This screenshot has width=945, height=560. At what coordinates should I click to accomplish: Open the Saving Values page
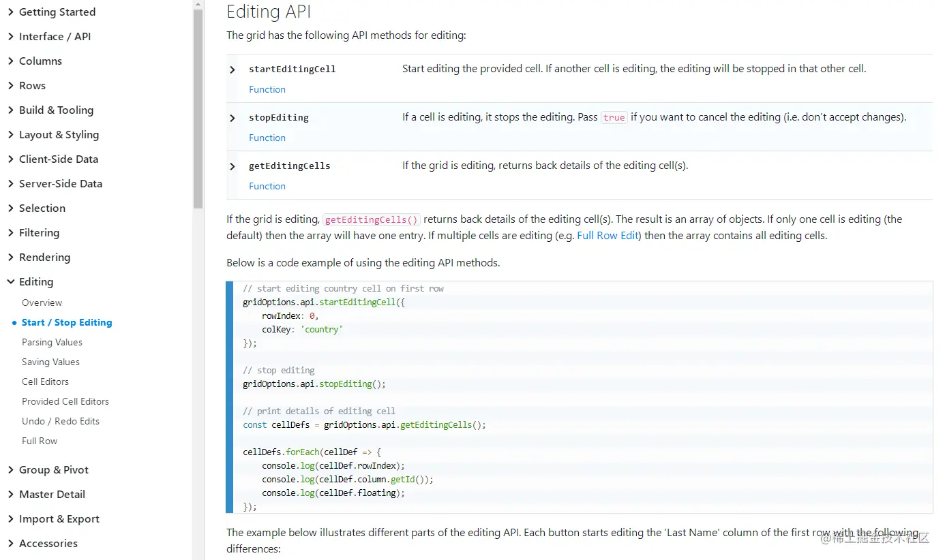(x=50, y=362)
